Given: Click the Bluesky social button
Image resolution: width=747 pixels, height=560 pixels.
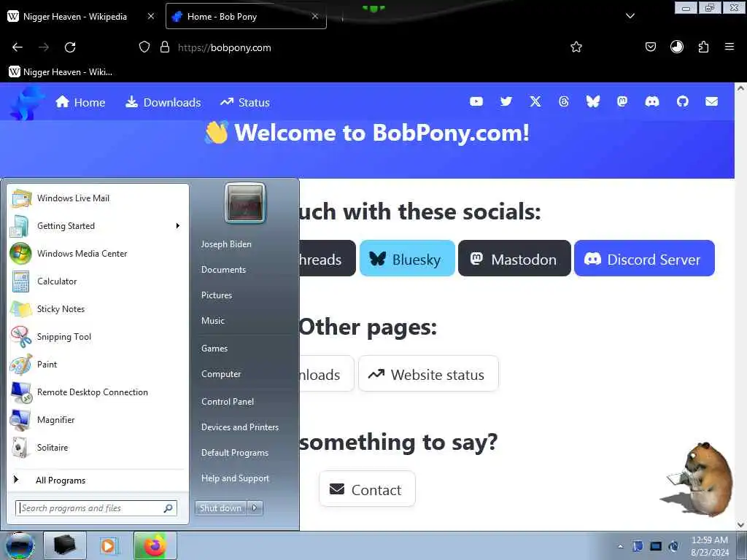Looking at the screenshot, I should point(407,259).
